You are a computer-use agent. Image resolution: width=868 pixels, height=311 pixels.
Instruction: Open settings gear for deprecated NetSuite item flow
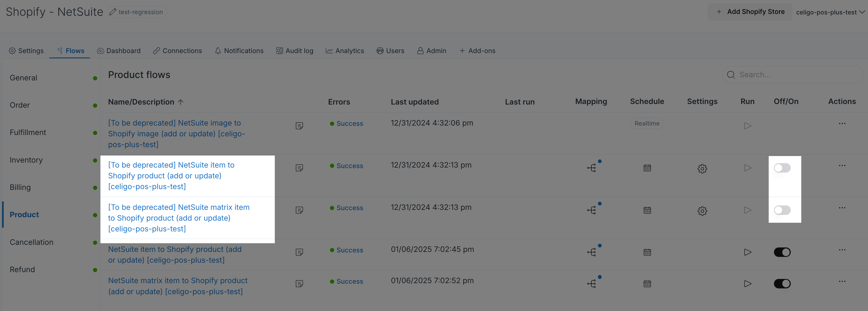[x=702, y=168]
